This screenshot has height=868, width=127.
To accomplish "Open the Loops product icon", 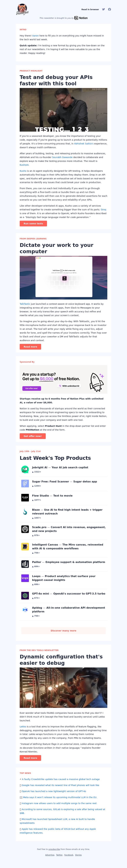I will [25, 578].
